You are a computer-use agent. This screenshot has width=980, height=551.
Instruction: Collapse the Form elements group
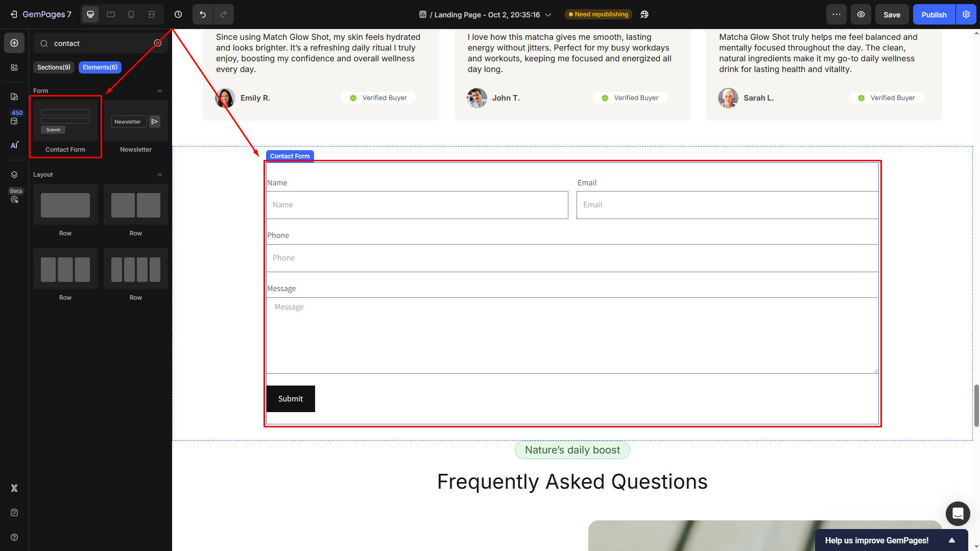pyautogui.click(x=160, y=91)
